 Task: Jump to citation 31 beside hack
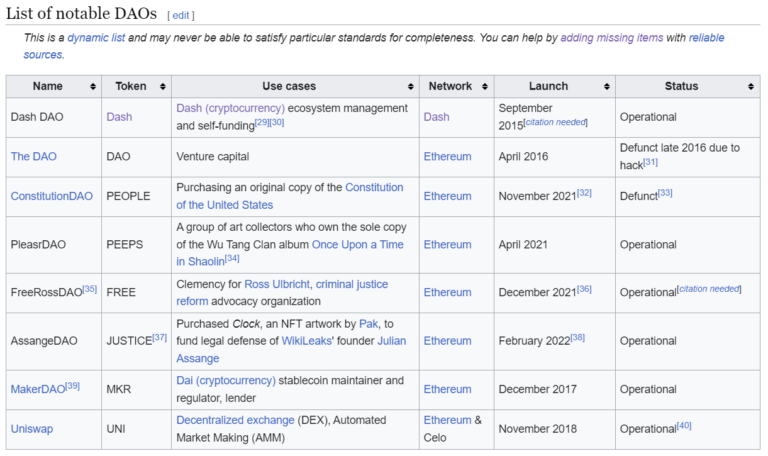(650, 163)
